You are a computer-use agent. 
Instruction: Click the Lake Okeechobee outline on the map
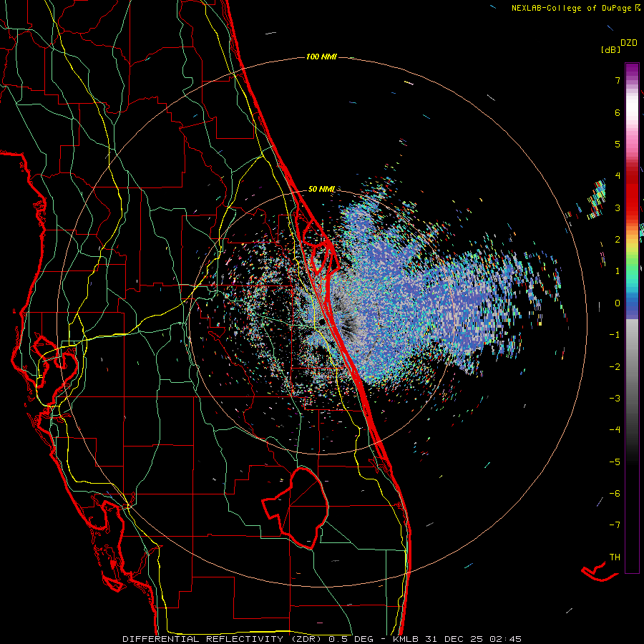pos(296,509)
